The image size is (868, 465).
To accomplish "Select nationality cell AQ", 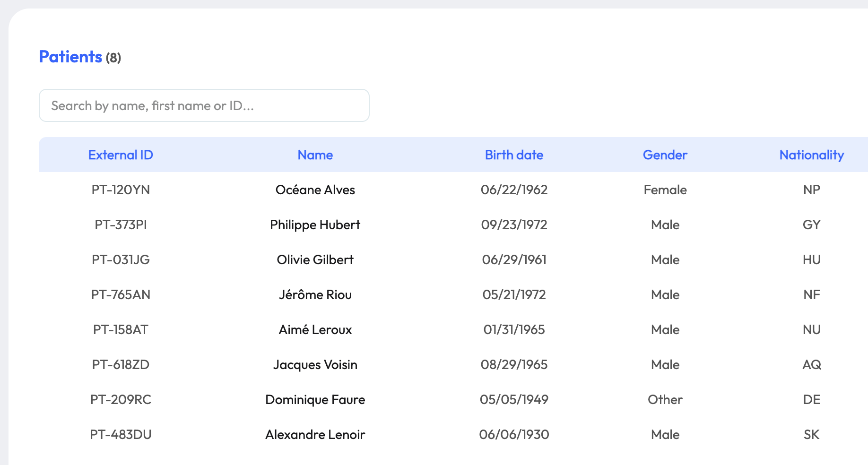I will point(811,365).
